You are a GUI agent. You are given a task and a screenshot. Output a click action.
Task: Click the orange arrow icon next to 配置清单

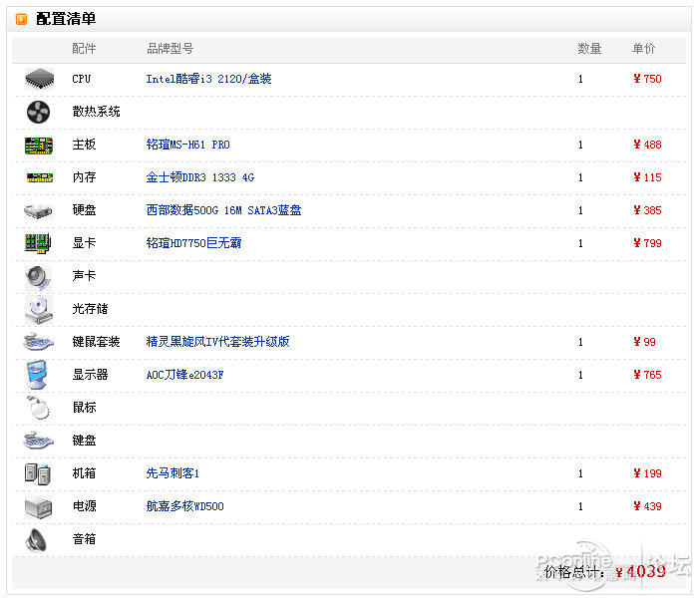tap(21, 19)
